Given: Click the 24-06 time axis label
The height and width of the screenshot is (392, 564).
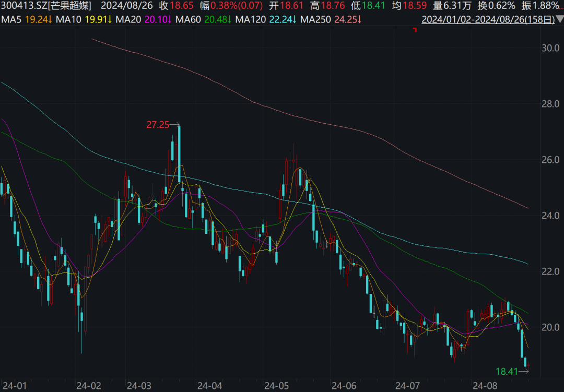Looking at the screenshot, I should coord(344,386).
